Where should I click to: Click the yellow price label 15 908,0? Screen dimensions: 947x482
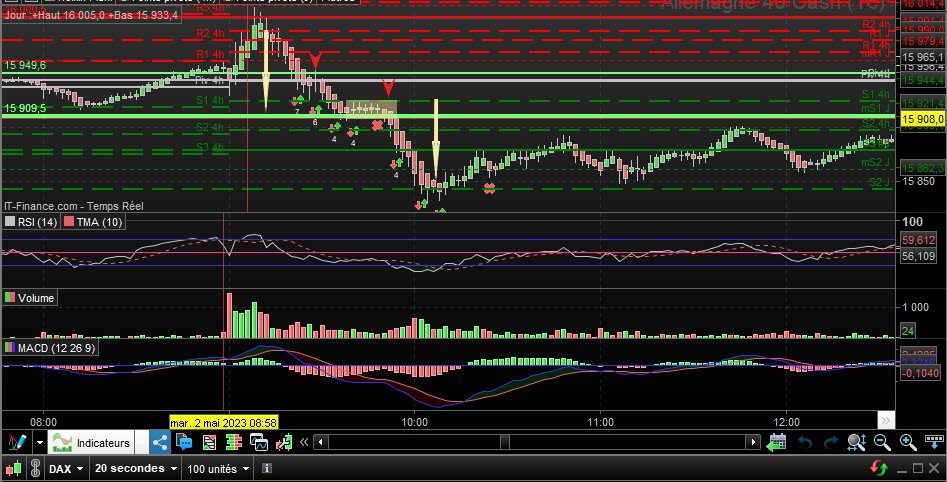point(922,119)
